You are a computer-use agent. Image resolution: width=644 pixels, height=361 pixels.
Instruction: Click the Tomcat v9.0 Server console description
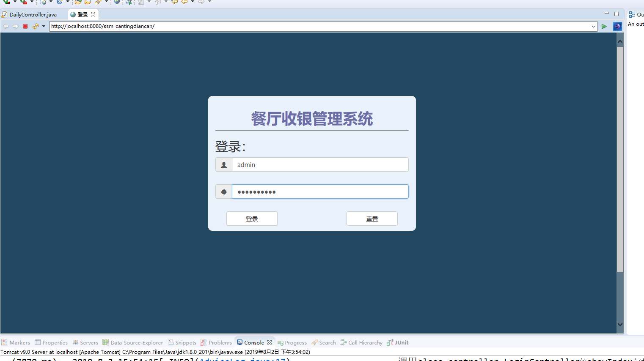155,352
